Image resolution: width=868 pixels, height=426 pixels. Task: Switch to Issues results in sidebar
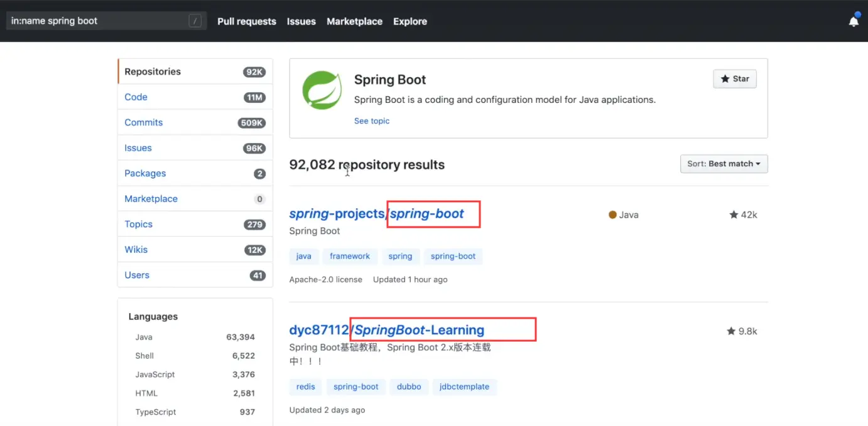pos(195,148)
